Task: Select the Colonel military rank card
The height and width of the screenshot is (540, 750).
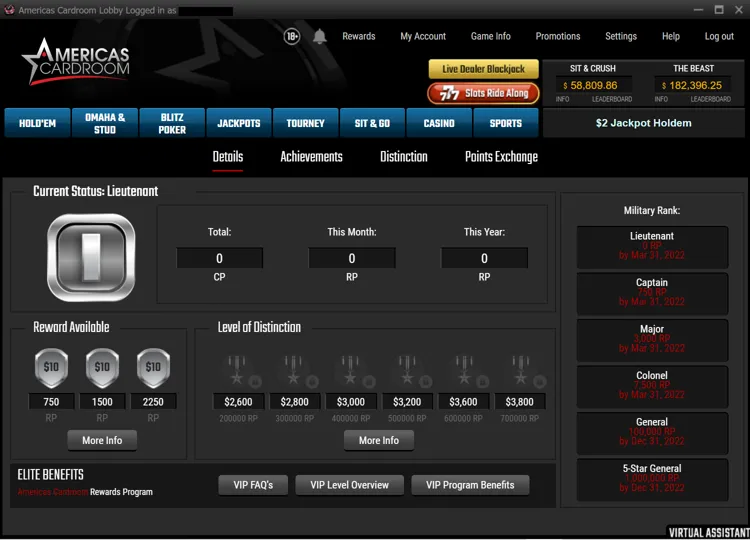Action: coord(652,386)
